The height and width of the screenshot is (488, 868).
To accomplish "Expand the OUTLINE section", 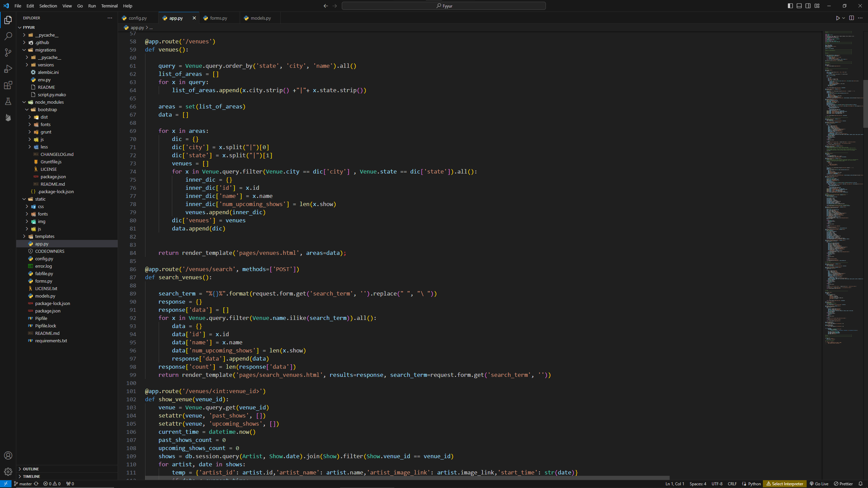I will pos(31,469).
